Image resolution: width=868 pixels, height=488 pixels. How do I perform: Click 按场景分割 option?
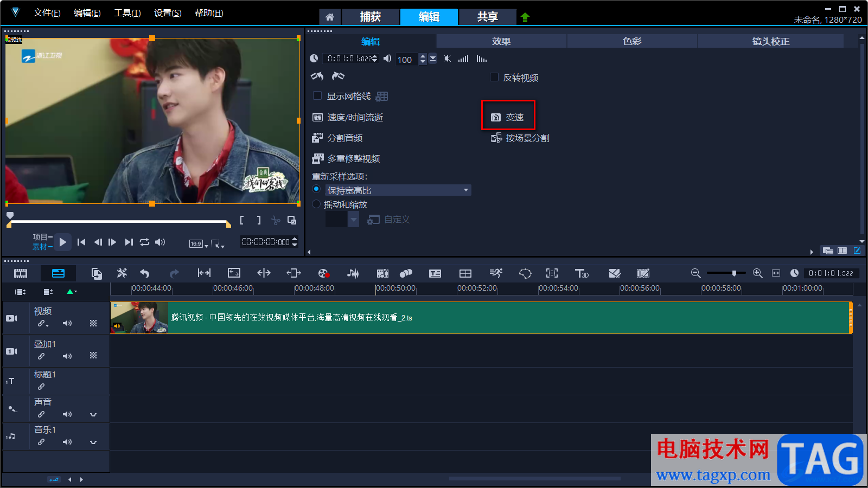point(520,138)
